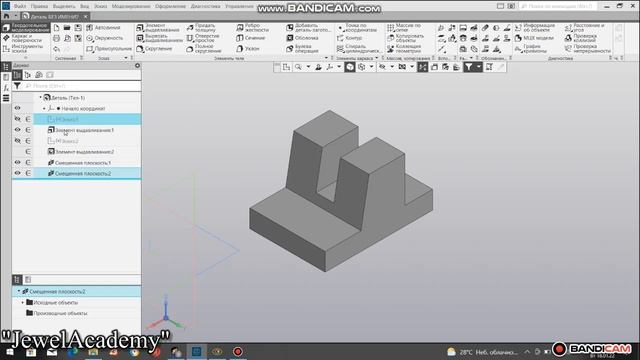Image resolution: width=640 pixels, height=360 pixels.
Task: Select Каркас и поверхности toolset
Action: [26, 38]
